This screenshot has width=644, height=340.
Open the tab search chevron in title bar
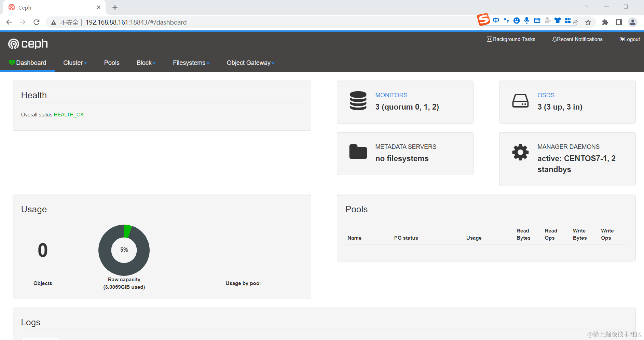pos(587,6)
